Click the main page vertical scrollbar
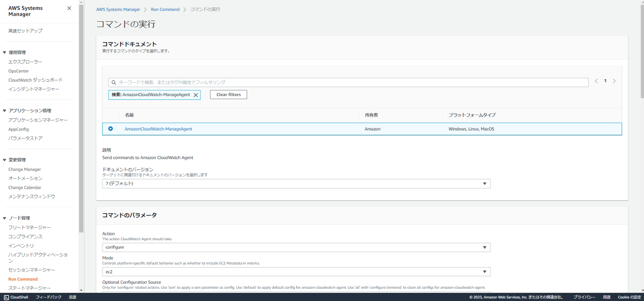 (x=642, y=52)
